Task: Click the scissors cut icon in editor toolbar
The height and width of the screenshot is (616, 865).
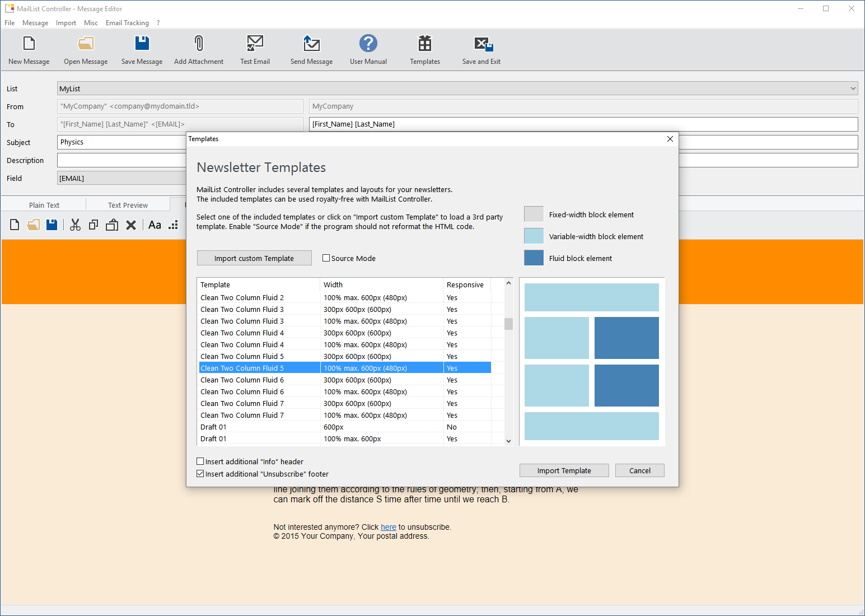Action: 75,225
